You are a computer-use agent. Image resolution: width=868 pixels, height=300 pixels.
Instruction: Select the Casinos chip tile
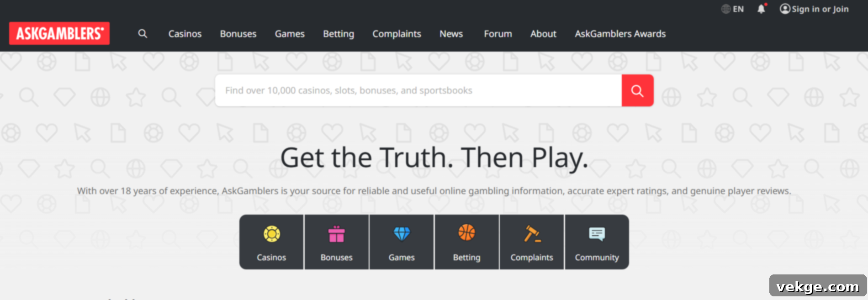pos(271,242)
